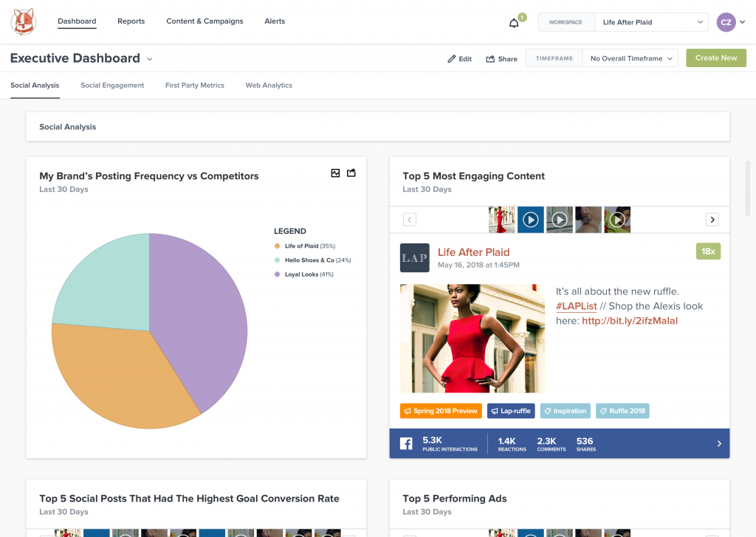Viewport: 756px width, 537px height.
Task: Click the Loyal Looks legend color swatch
Action: [x=277, y=274]
